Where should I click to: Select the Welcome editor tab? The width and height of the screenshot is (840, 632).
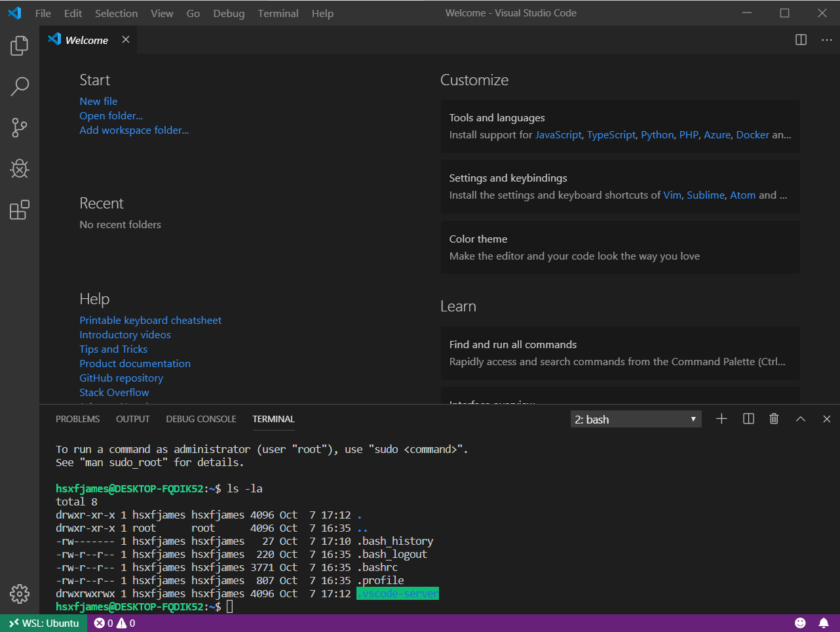click(x=88, y=39)
